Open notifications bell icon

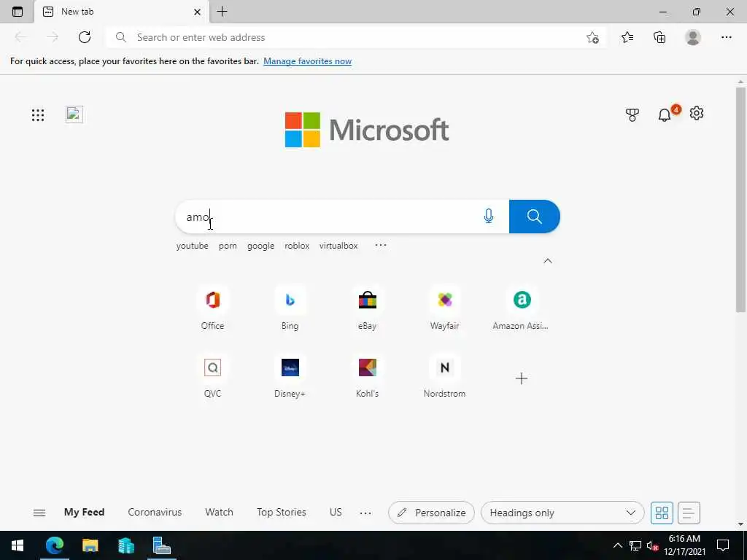664,114
